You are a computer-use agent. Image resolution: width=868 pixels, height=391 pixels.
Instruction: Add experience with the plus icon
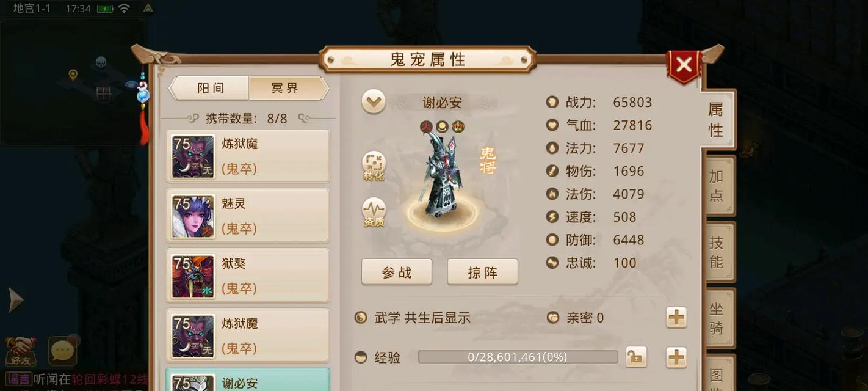(x=676, y=357)
